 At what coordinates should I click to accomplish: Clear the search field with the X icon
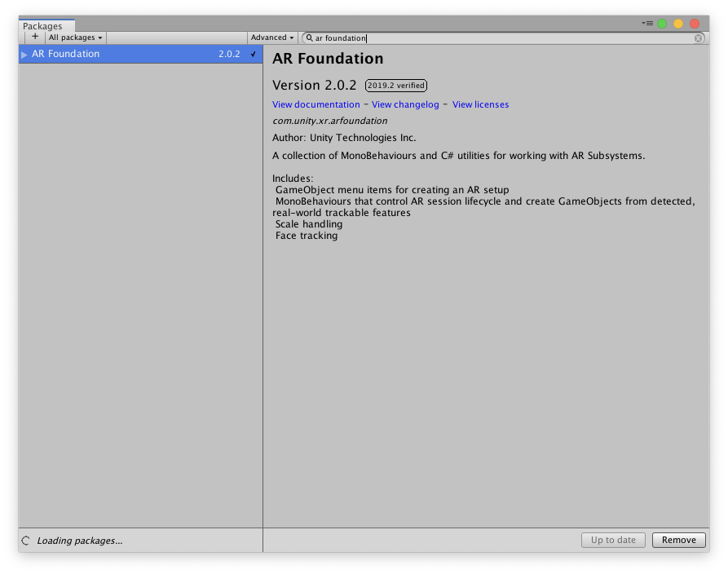(699, 38)
